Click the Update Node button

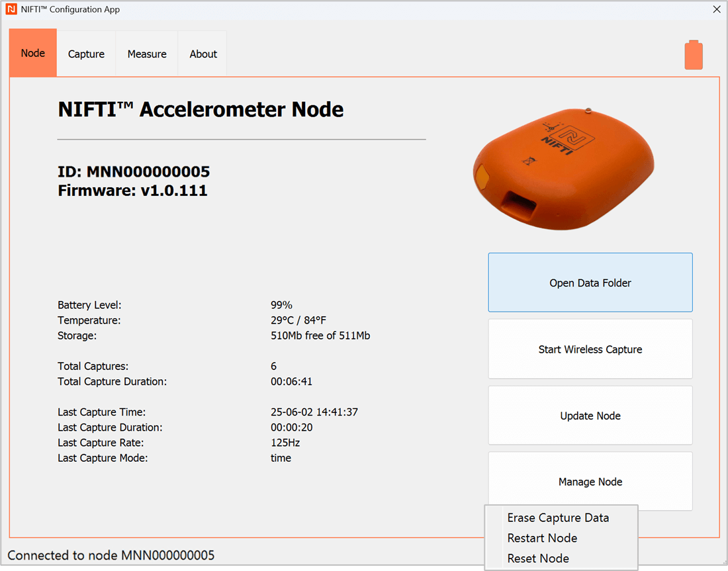click(x=590, y=416)
